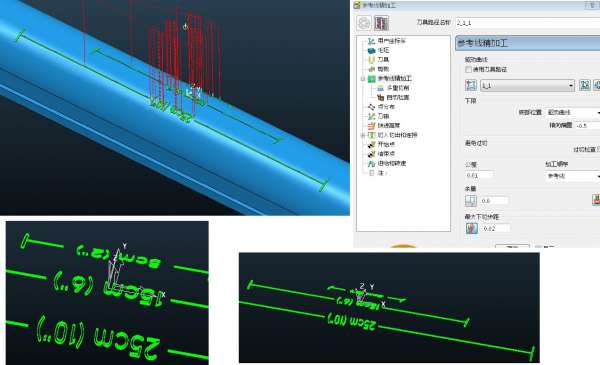Open the 进给和转速 feeds and speeds icon
Screen dimensions: 600x365
point(371,163)
